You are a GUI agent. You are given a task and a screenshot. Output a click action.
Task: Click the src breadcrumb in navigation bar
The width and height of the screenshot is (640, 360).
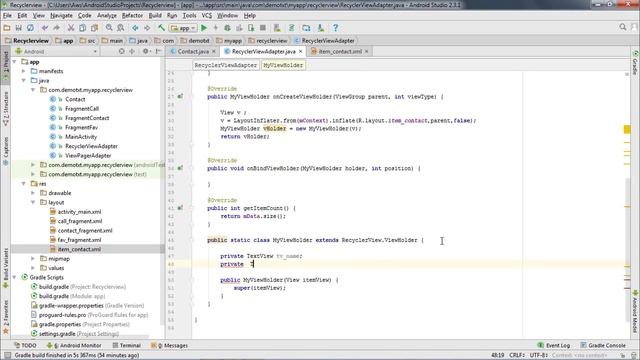87,40
